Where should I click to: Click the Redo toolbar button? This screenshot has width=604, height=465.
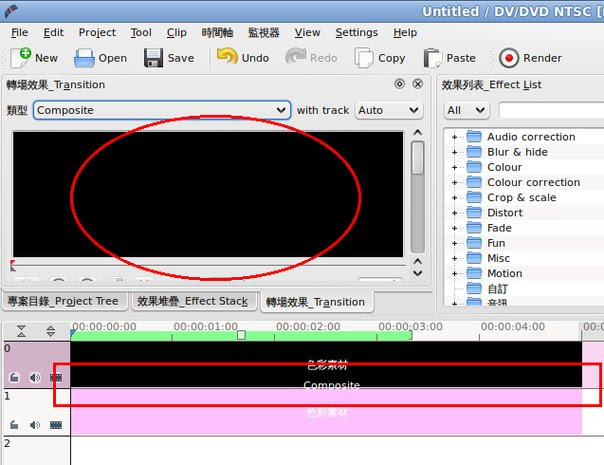(x=311, y=58)
